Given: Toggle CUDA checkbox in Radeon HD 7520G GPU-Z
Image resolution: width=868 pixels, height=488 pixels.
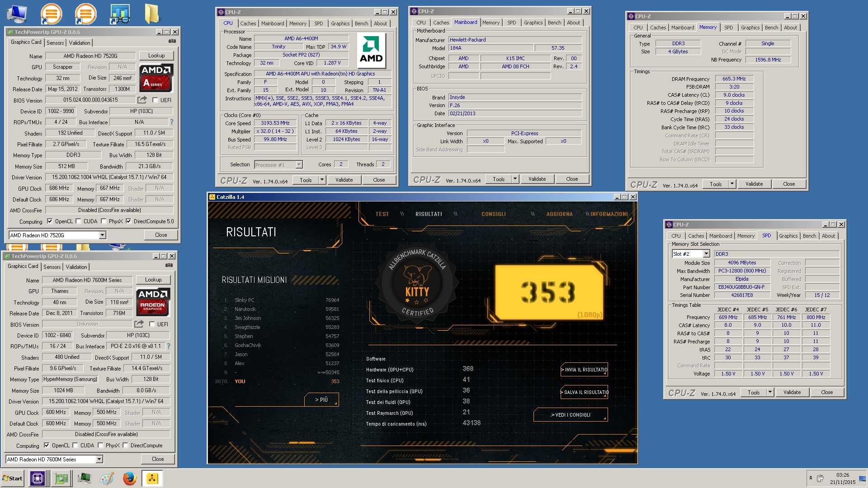Looking at the screenshot, I should click(x=78, y=221).
